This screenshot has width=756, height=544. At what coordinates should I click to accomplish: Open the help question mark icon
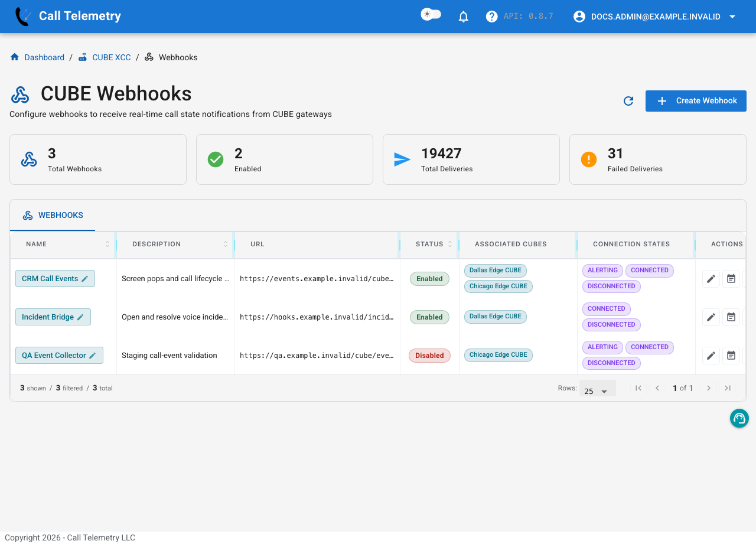491,17
